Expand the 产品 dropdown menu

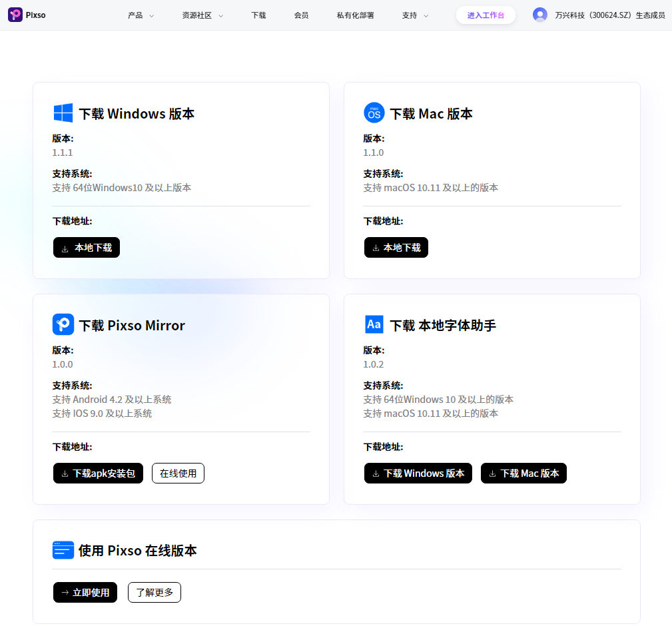pos(141,15)
